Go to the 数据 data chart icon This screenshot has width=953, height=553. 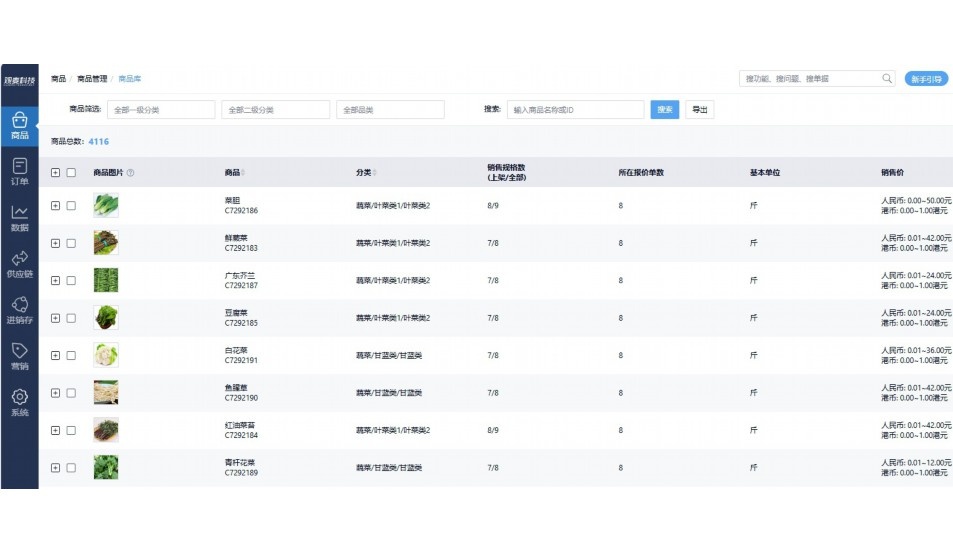tap(19, 217)
